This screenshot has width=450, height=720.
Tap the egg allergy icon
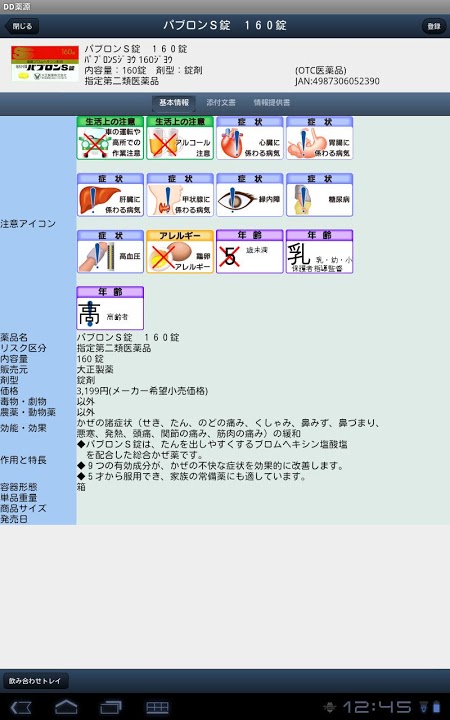click(180, 252)
